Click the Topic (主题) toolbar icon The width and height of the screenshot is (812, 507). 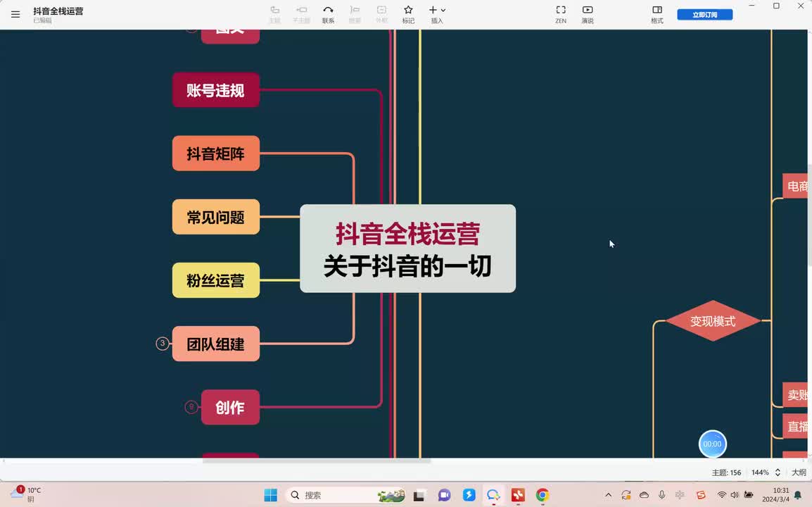click(275, 15)
